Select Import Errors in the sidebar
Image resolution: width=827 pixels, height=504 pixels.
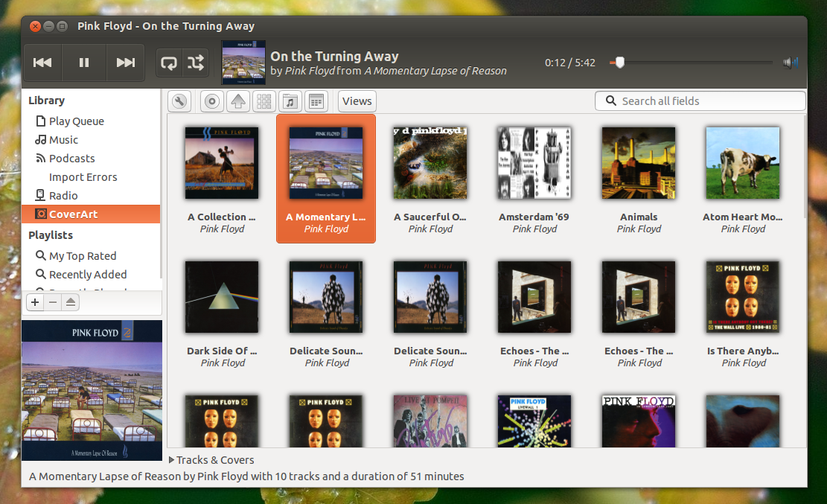[91, 177]
